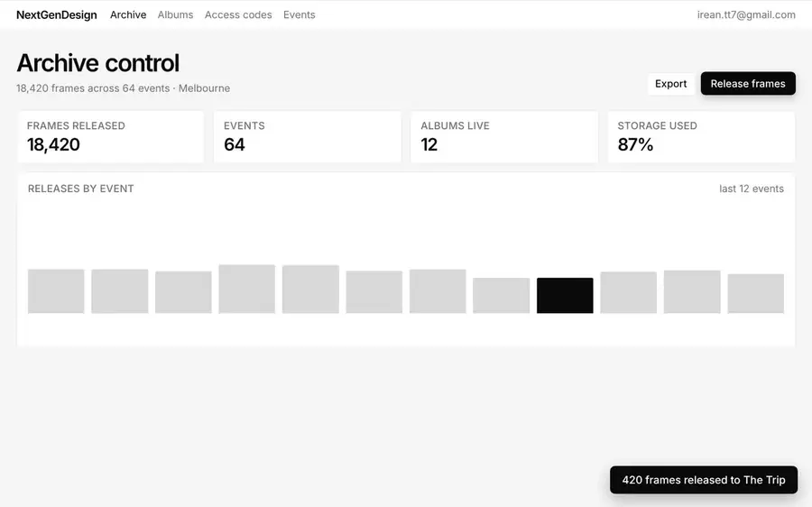
Task: Click the first bar in releases chart
Action: [56, 291]
